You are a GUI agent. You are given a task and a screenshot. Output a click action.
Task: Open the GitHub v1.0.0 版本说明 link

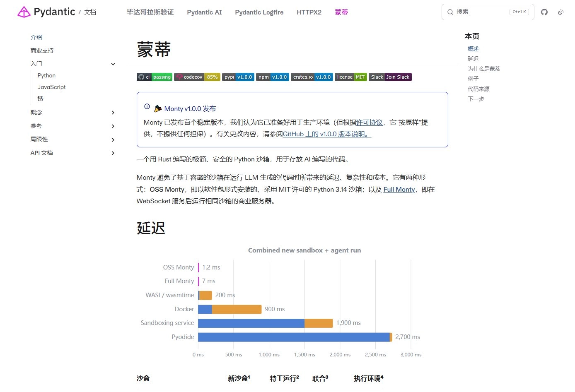coord(327,134)
